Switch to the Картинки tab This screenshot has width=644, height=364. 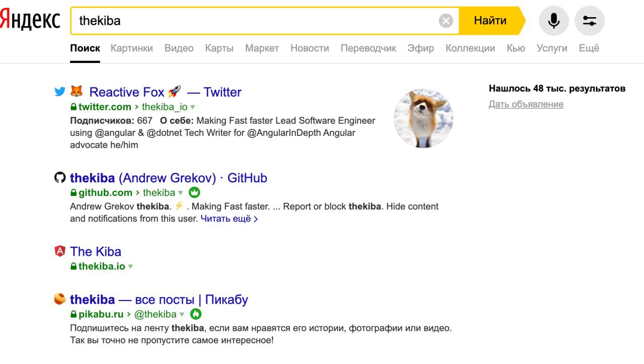(132, 48)
